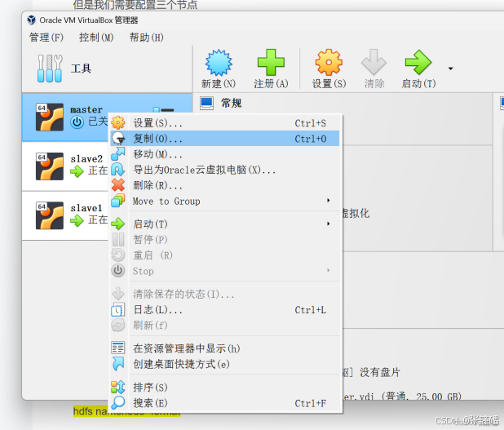The width and height of the screenshot is (504, 430).
Task: Choose 在资源管理器中显示(h) entry
Action: click(x=224, y=348)
